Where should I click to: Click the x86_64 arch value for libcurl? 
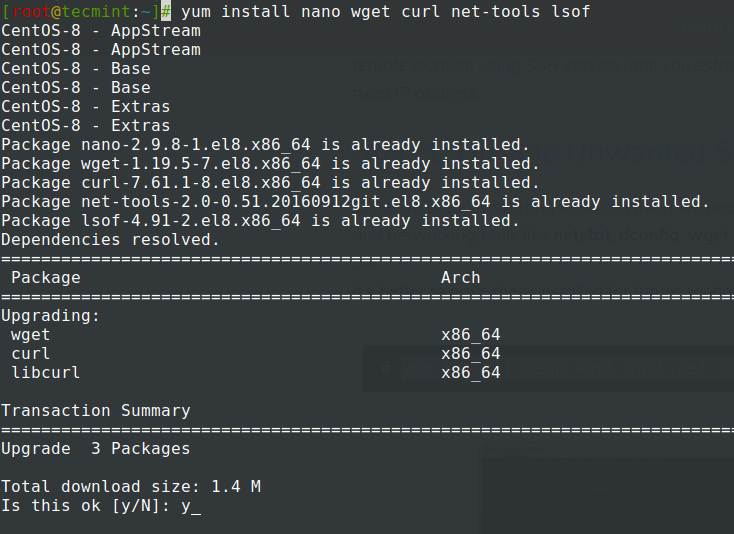[x=470, y=372]
